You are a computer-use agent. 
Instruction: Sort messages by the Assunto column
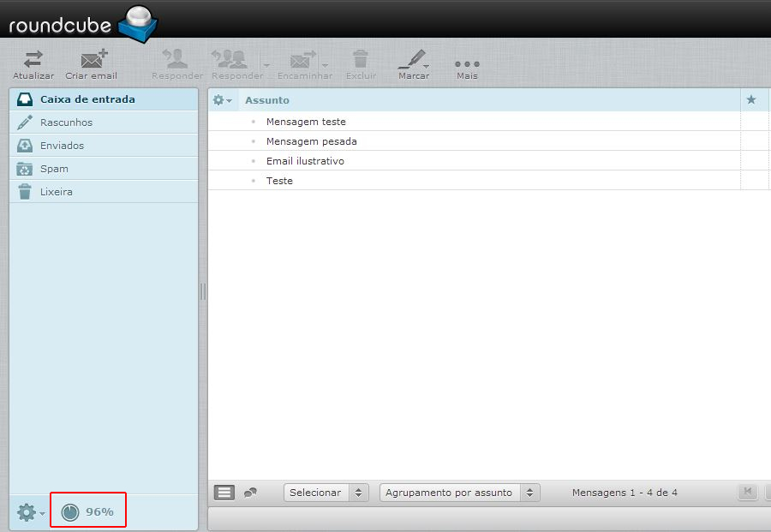click(x=267, y=100)
